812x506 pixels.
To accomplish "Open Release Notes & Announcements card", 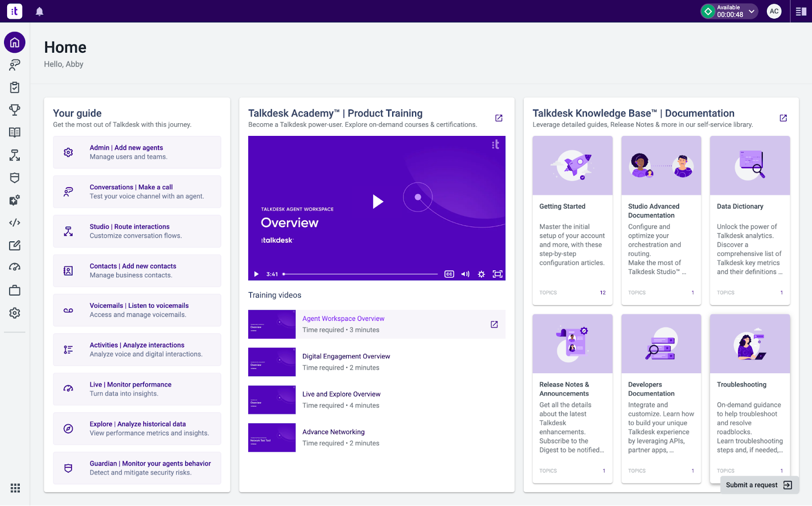I will 572,399.
